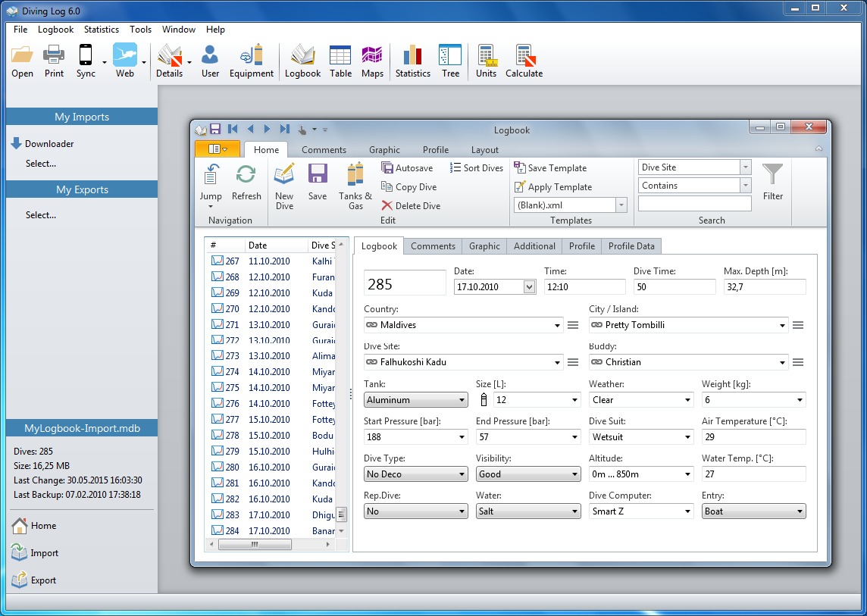867x616 pixels.
Task: Click Apply Template
Action: coord(553,187)
